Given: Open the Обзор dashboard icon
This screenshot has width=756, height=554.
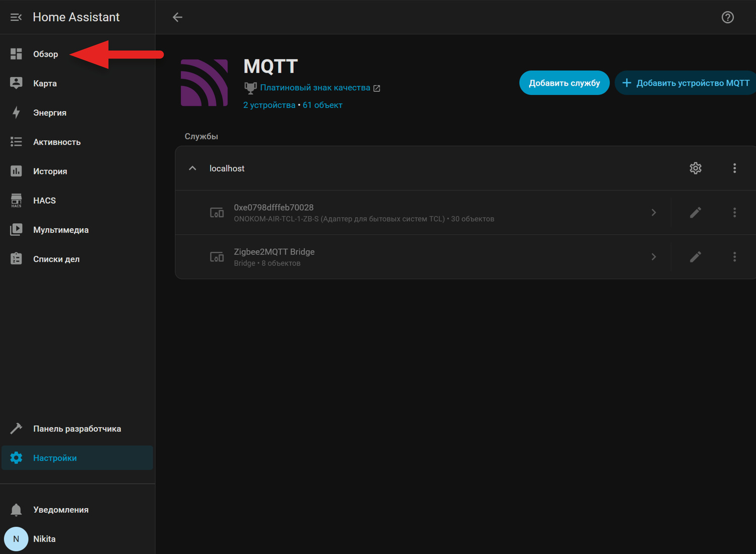Looking at the screenshot, I should click(16, 54).
